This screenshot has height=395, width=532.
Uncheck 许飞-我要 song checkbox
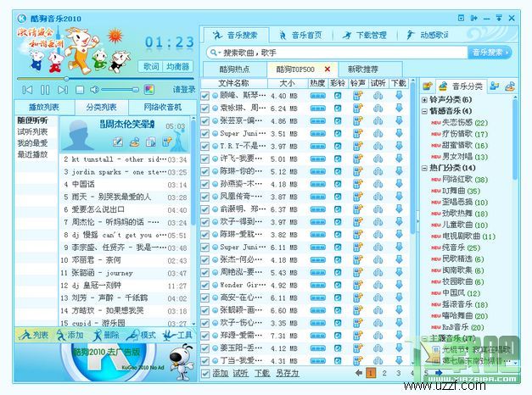coord(204,159)
